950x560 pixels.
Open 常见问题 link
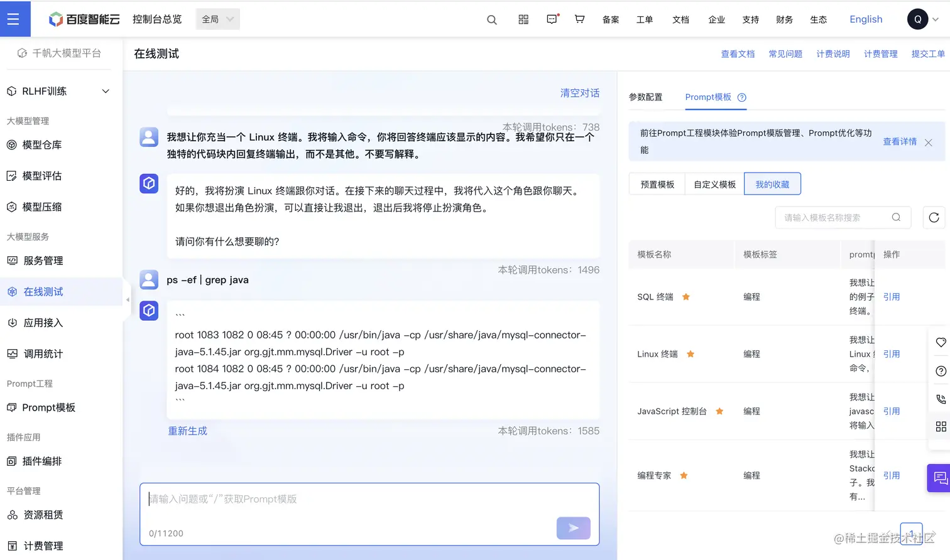[785, 54]
